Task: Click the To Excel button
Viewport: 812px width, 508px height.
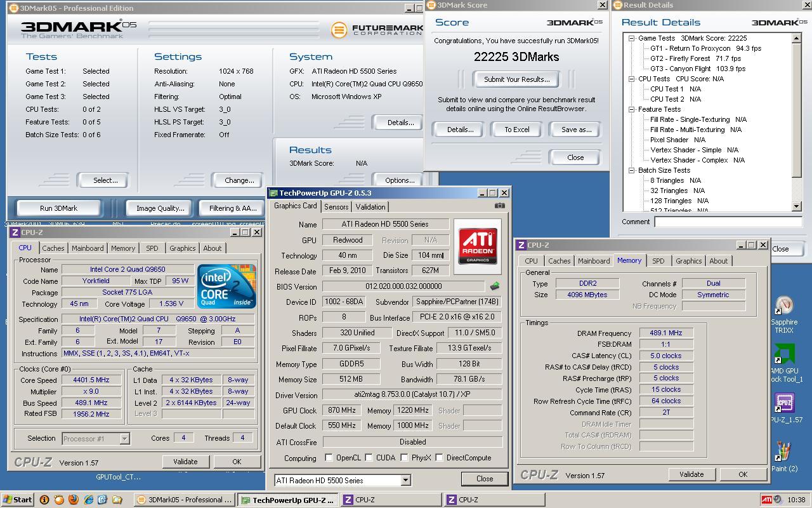Action: click(517, 130)
